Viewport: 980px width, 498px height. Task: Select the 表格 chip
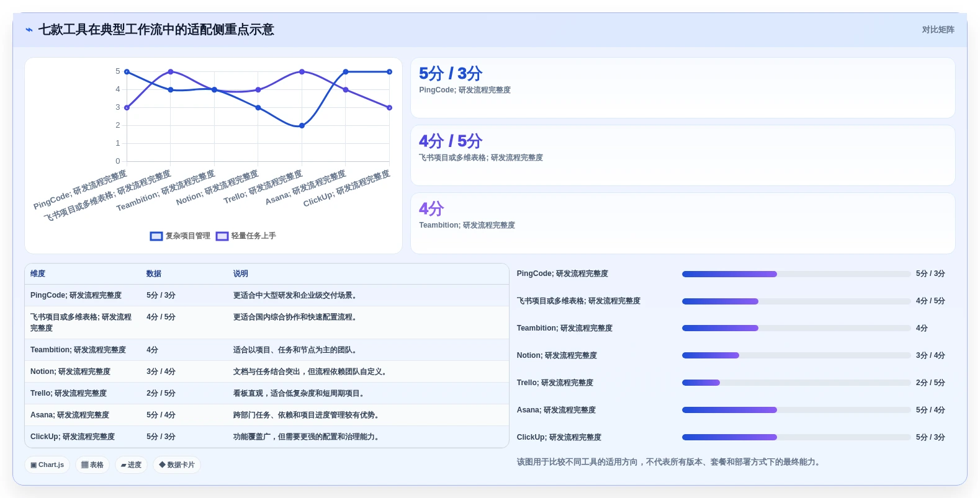coord(92,465)
